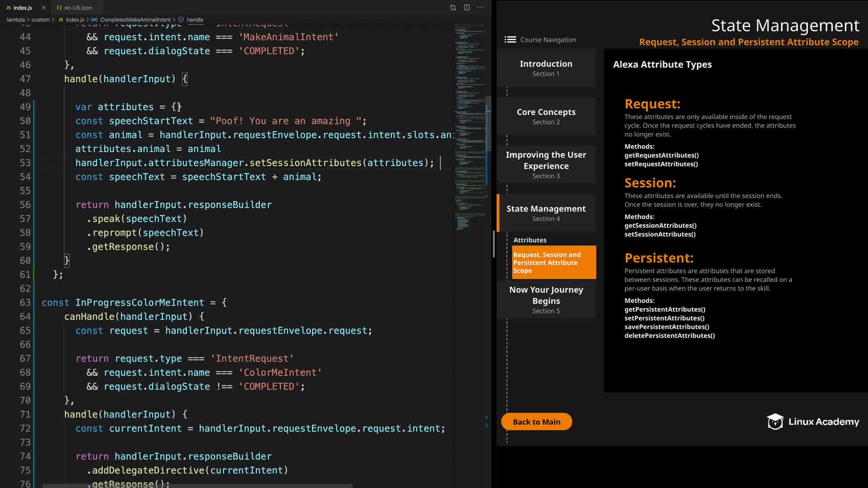Screen dimensions: 868x488
Task: Open the lambda folder breadcrumb
Action: coord(15,19)
